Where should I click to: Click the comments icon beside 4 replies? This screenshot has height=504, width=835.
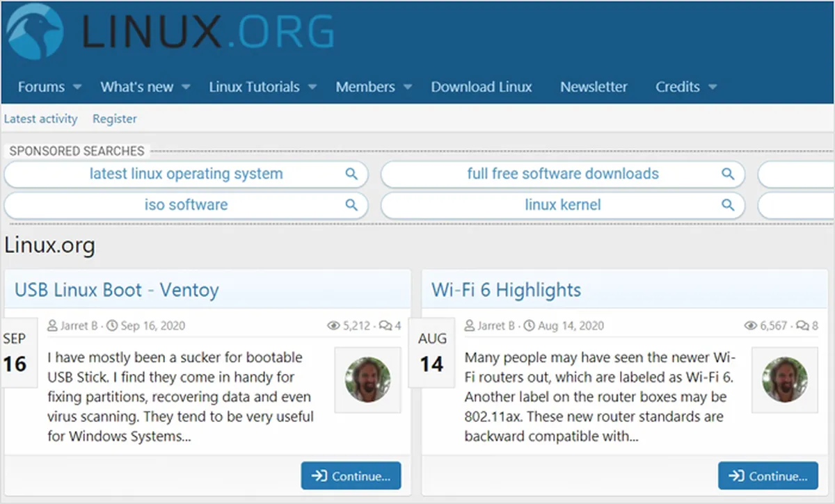385,325
